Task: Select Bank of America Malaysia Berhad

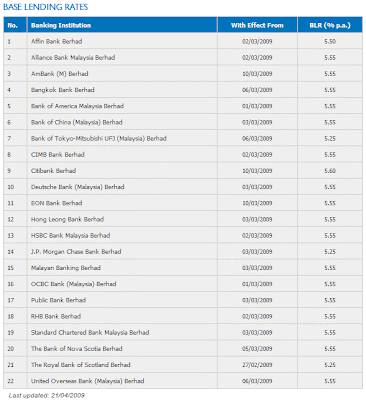Action: coord(77,106)
